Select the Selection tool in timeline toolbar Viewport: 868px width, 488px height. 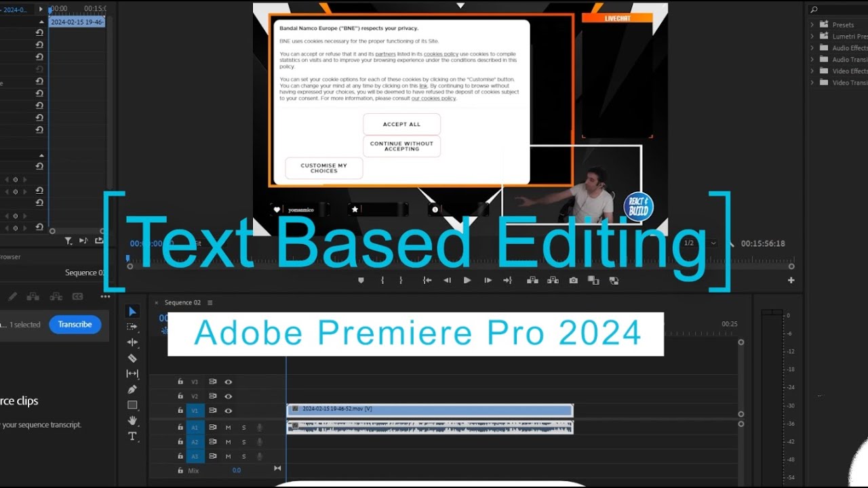pyautogui.click(x=133, y=311)
